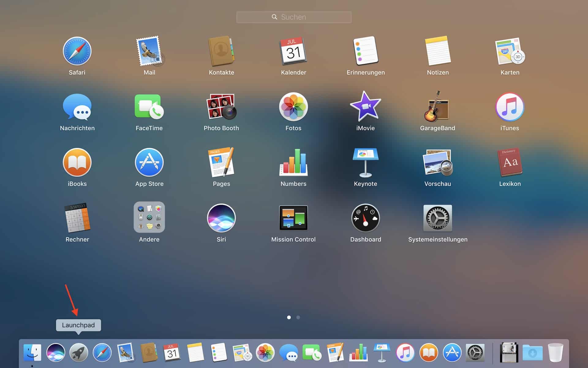This screenshot has width=588, height=368.
Task: Open Mail stamp icon in the Dock
Action: (125, 353)
